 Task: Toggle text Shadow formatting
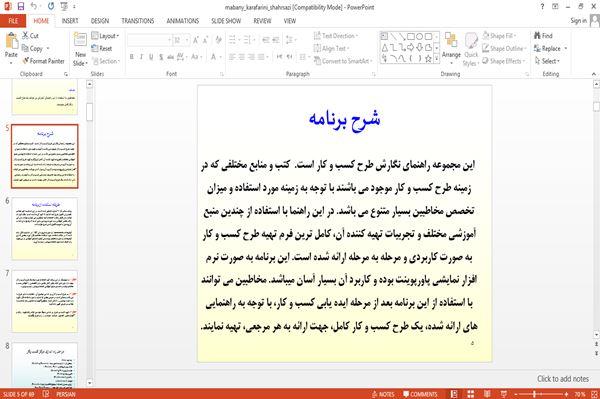[161, 57]
